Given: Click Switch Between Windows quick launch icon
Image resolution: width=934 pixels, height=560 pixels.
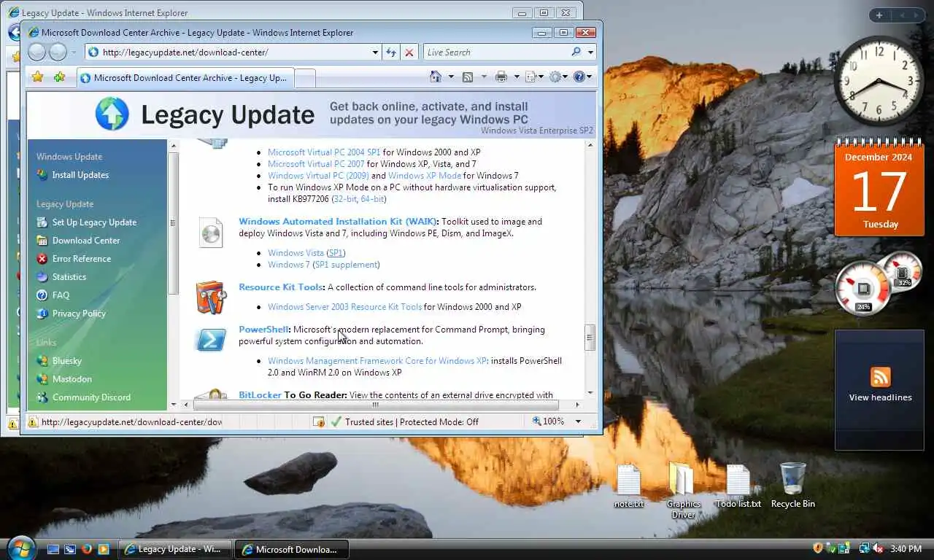Looking at the screenshot, I should pos(70,549).
